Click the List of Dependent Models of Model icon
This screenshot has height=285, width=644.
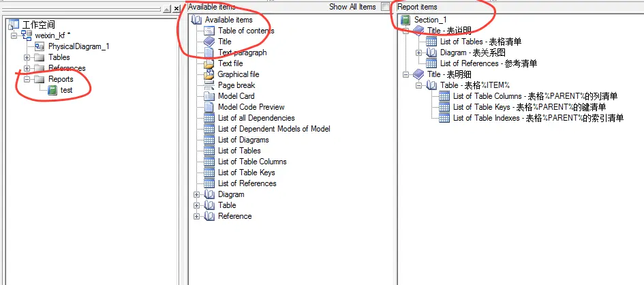tap(209, 129)
